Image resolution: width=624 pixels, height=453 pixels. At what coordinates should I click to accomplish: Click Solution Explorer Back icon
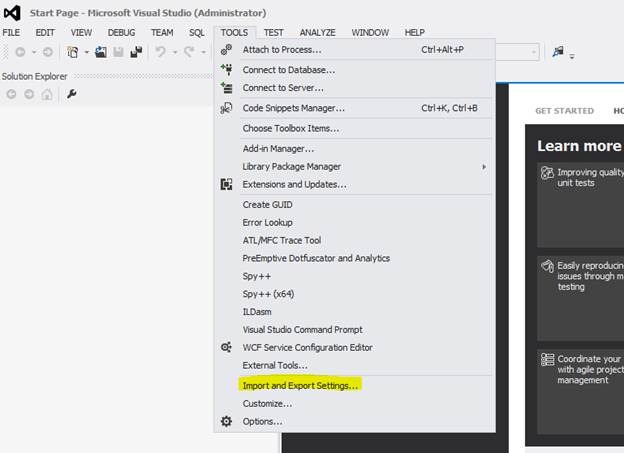click(x=12, y=94)
